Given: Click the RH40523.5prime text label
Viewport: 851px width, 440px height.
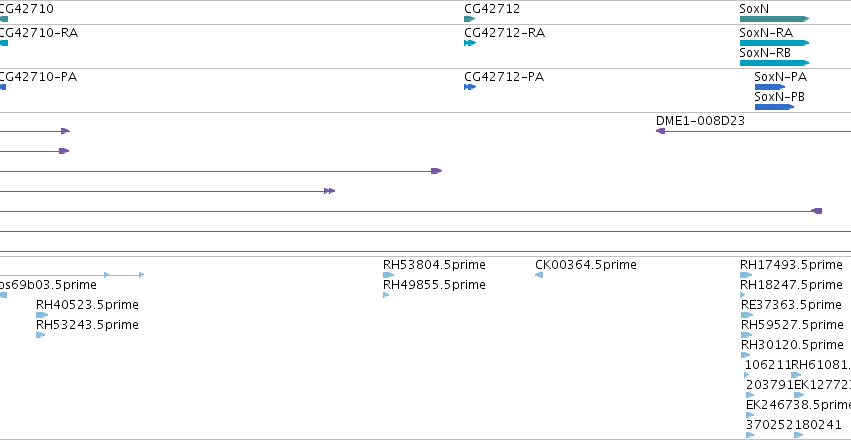Looking at the screenshot, I should pos(87,305).
